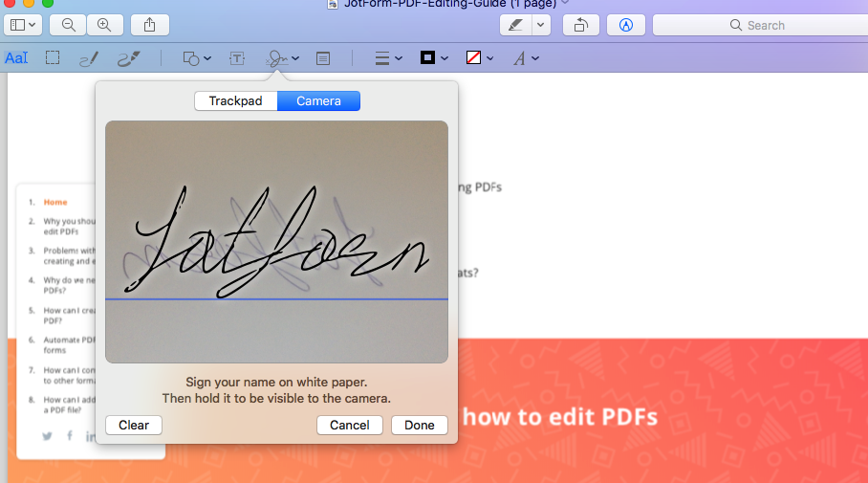Click the signature camera preview
The width and height of the screenshot is (868, 483).
(x=277, y=242)
